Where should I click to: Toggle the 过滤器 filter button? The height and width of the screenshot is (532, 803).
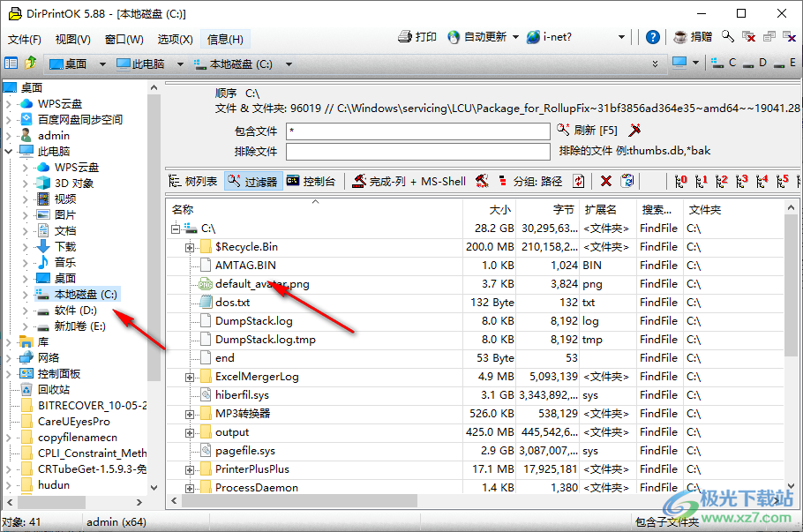(253, 181)
